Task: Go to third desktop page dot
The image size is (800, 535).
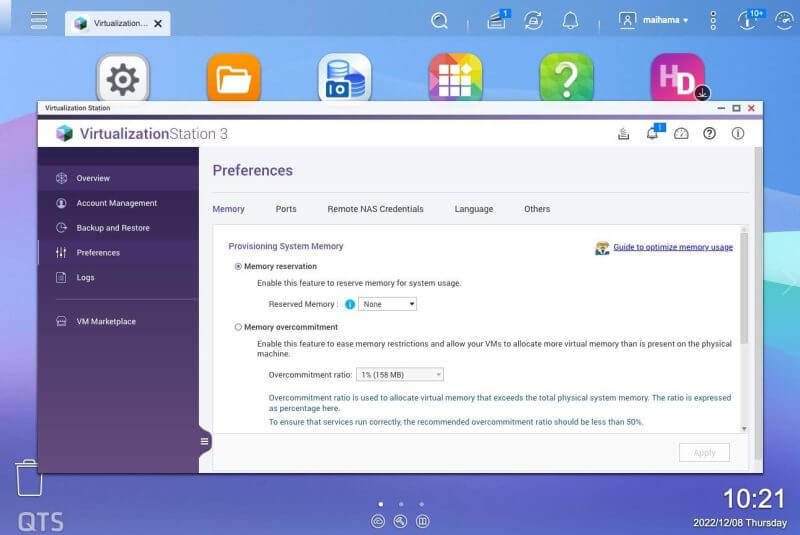Action: tap(421, 504)
